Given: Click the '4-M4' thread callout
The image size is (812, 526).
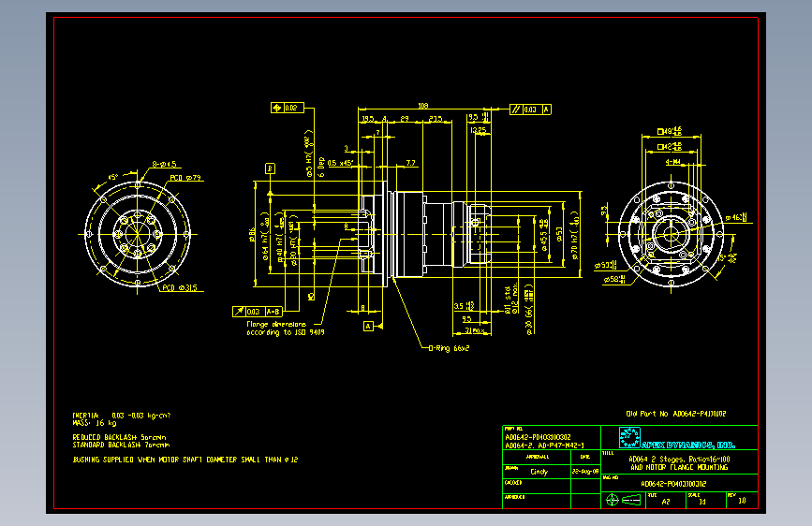Looking at the screenshot, I should point(673,162).
